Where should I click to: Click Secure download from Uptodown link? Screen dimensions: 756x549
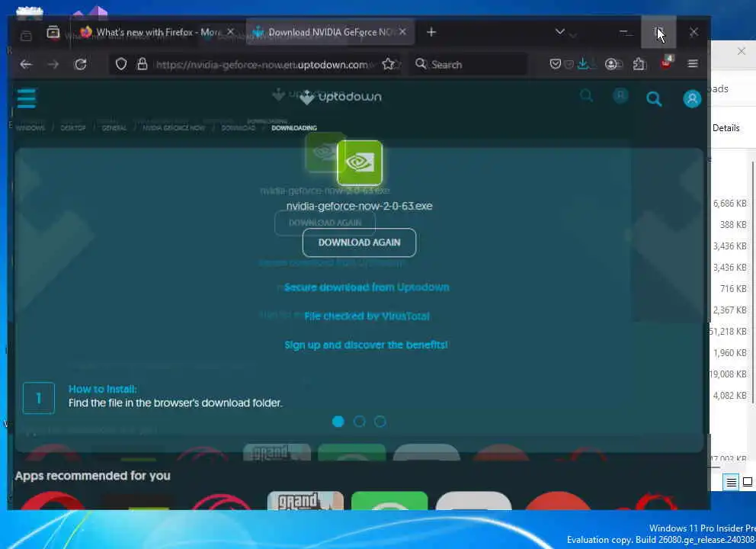click(x=367, y=287)
